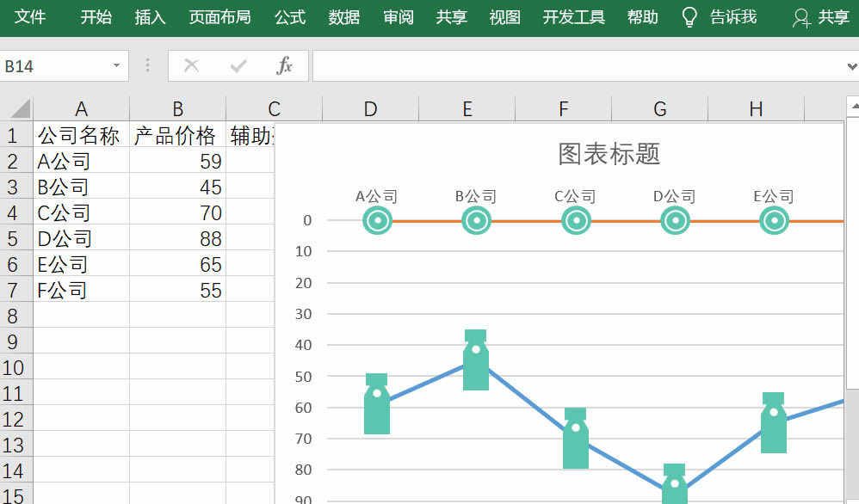The height and width of the screenshot is (504, 859).
Task: Click the lightbulb icon next to 告诉我
Action: [x=689, y=16]
